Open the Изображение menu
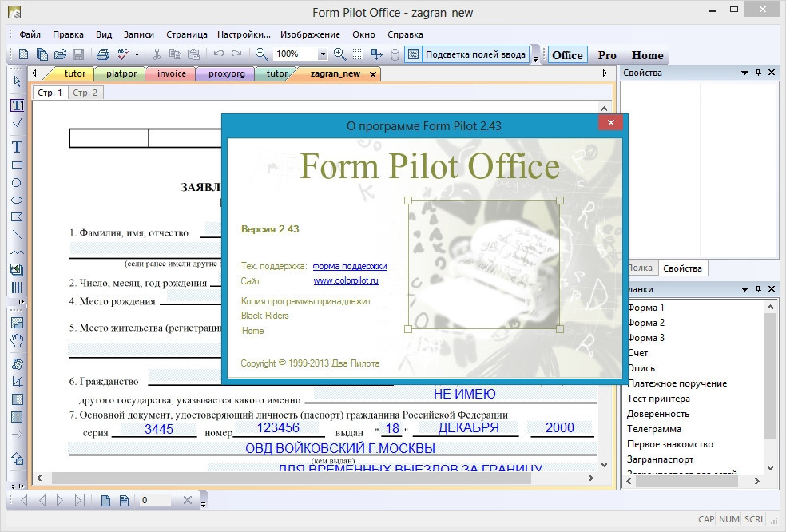This screenshot has width=786, height=532. [x=311, y=34]
